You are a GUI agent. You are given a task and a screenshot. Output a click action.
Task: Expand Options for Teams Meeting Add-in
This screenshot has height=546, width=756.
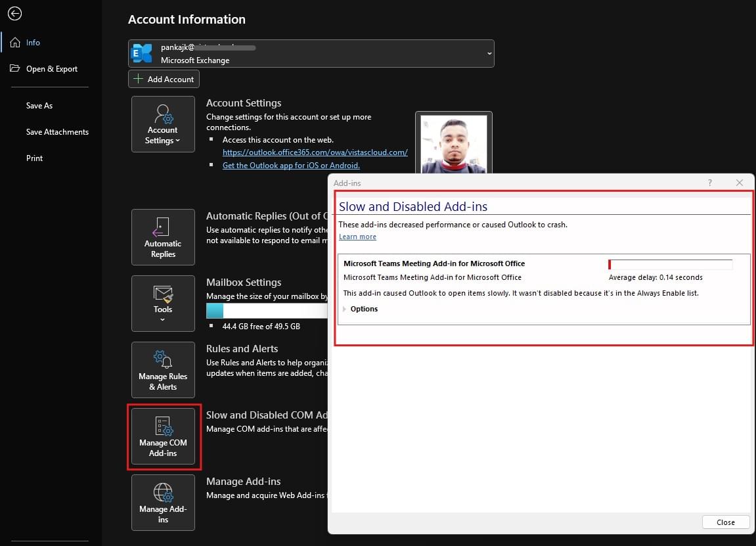(x=360, y=309)
